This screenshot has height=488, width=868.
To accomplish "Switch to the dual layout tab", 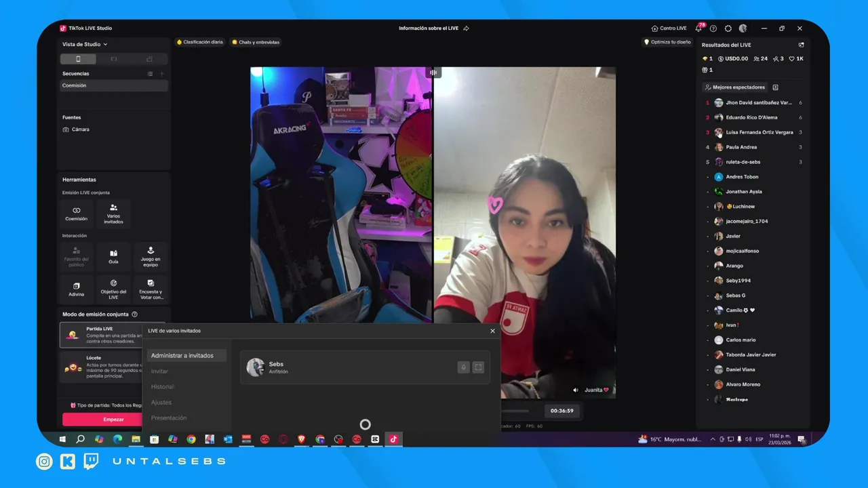I will pos(149,59).
